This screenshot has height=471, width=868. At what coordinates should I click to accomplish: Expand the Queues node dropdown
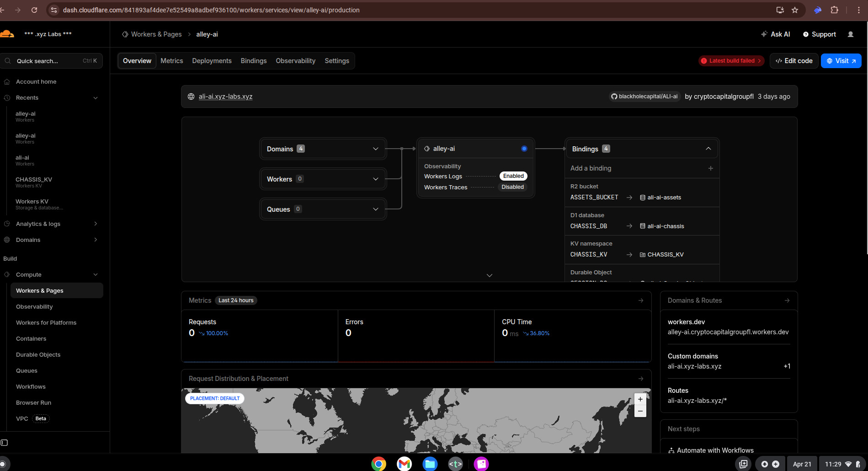(375, 209)
